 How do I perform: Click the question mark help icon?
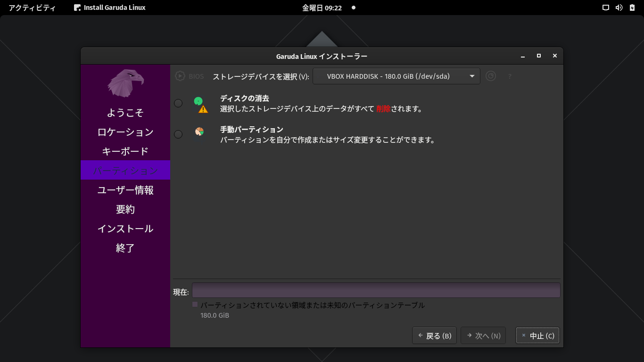tap(510, 76)
